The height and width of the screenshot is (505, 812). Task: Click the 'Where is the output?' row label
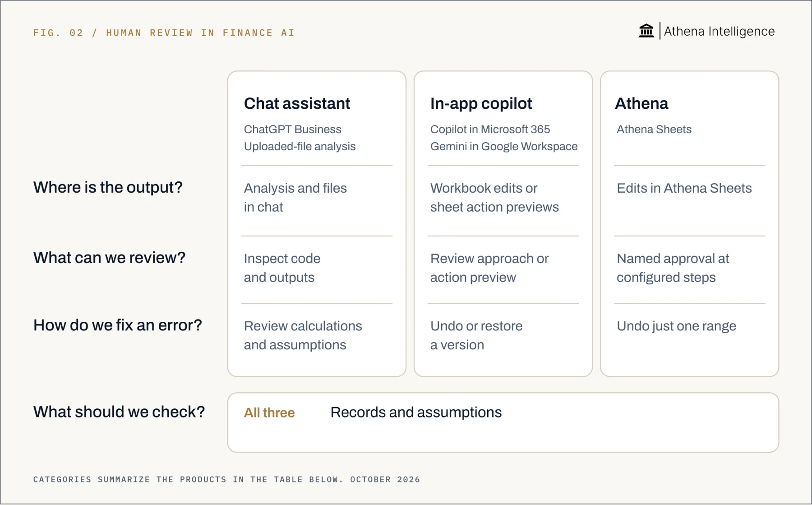(108, 187)
